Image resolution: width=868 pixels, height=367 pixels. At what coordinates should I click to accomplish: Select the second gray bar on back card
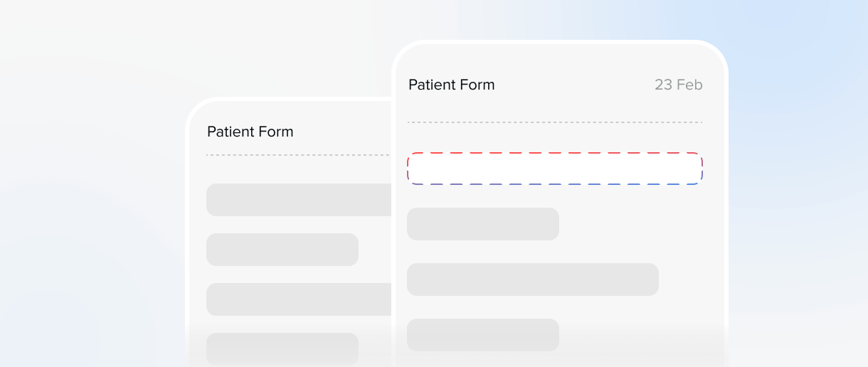coord(282,250)
